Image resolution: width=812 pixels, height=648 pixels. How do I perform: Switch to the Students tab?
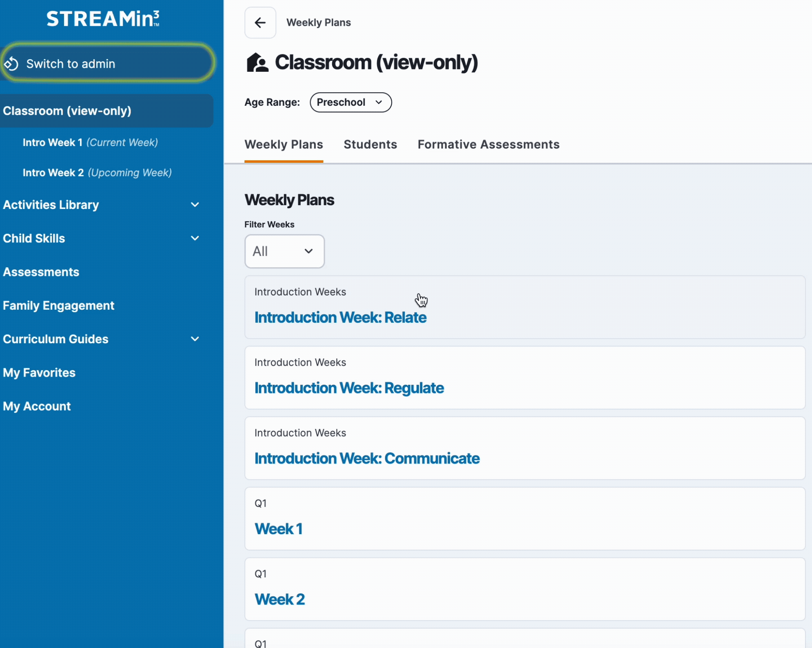[370, 144]
